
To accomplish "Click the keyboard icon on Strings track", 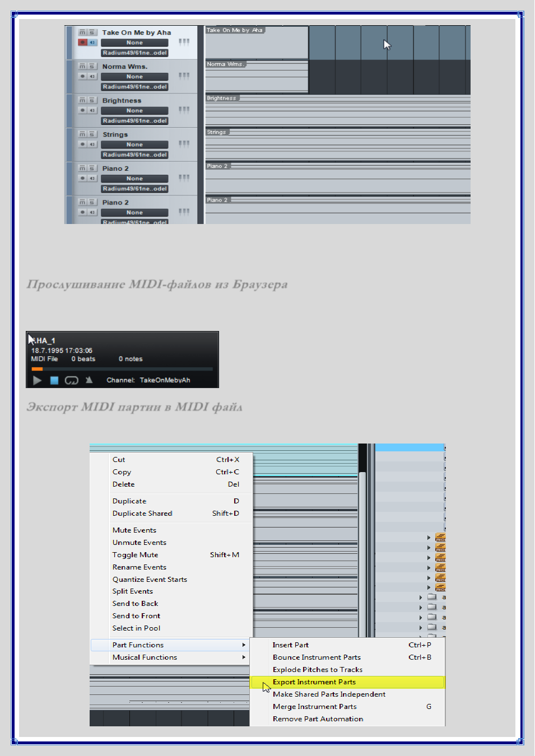I will [x=184, y=144].
